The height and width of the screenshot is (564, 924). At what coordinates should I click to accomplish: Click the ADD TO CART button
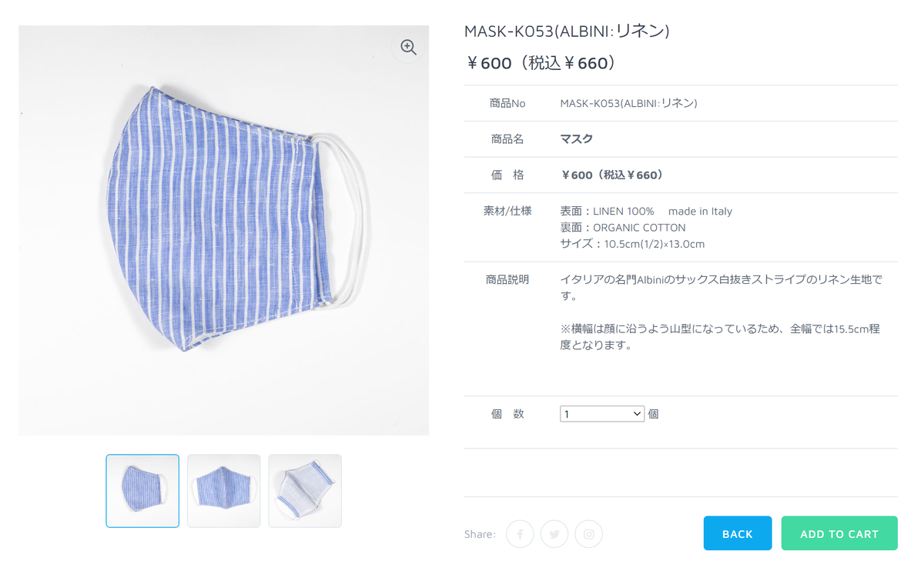(x=839, y=533)
